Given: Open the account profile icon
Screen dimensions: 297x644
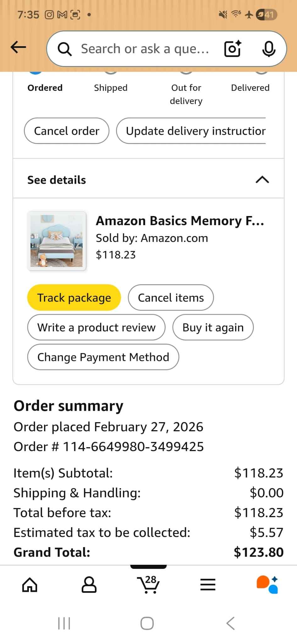Looking at the screenshot, I should (x=89, y=585).
